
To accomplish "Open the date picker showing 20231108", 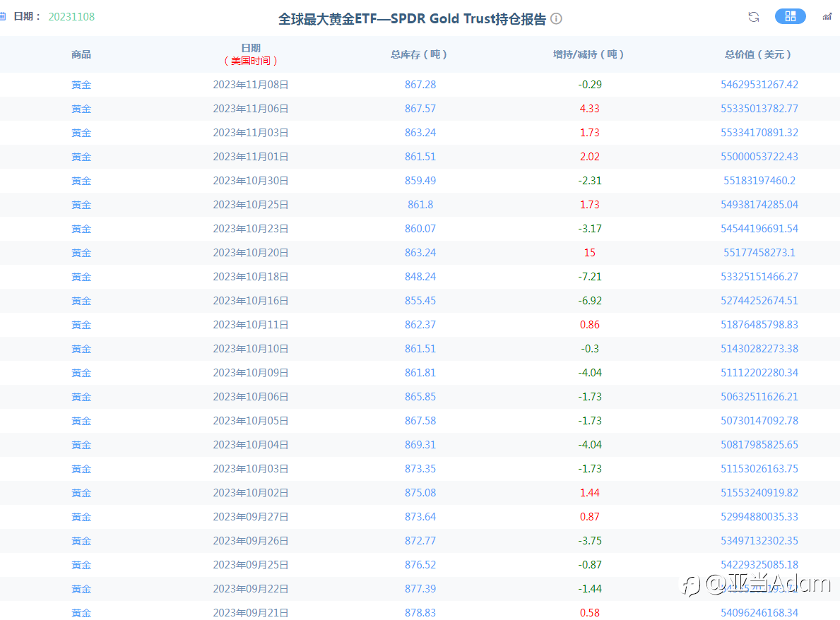I will click(x=71, y=17).
